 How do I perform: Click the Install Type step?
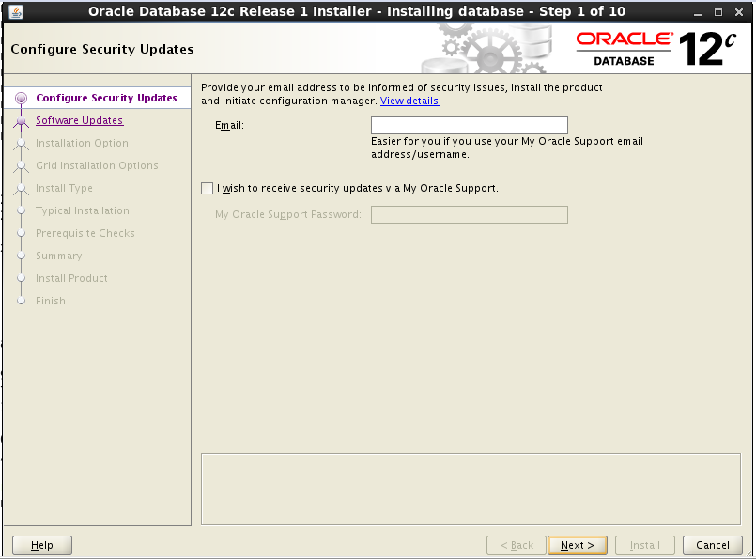pyautogui.click(x=64, y=188)
